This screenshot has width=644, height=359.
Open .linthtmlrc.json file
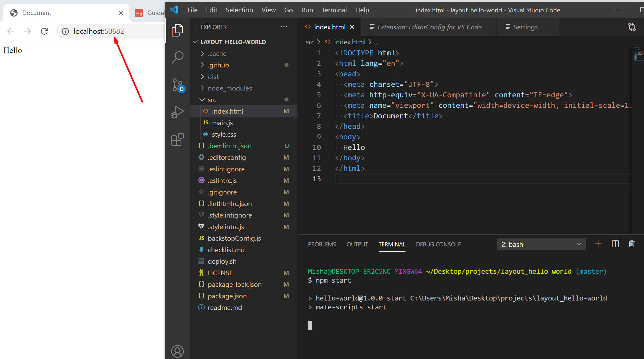coord(244,204)
